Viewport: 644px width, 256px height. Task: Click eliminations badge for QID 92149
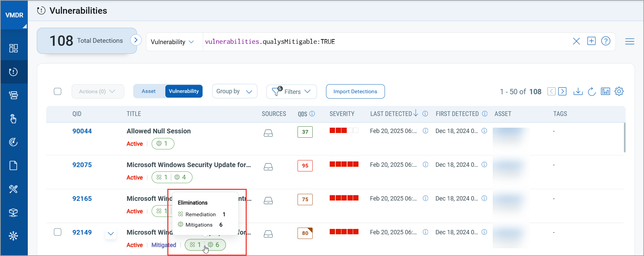click(x=205, y=245)
